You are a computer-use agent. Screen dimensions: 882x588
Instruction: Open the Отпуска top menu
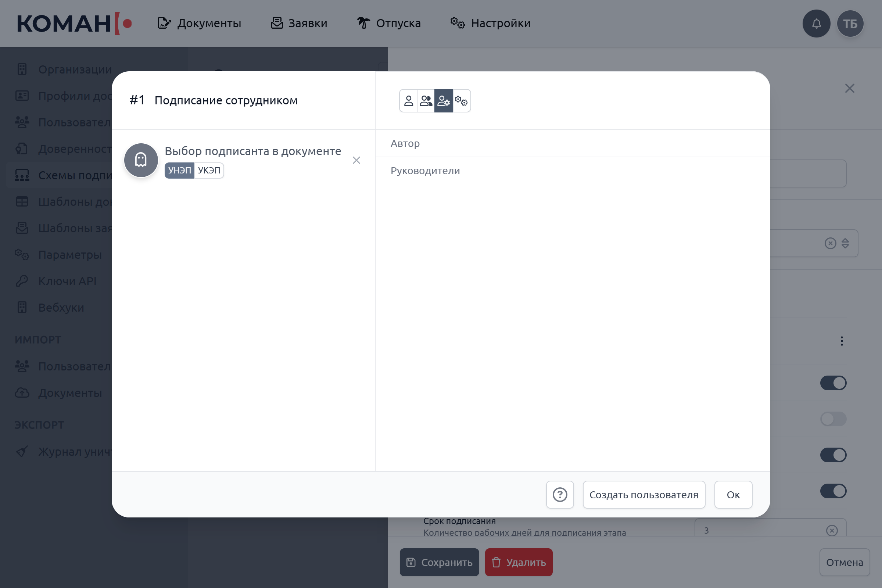(x=389, y=23)
